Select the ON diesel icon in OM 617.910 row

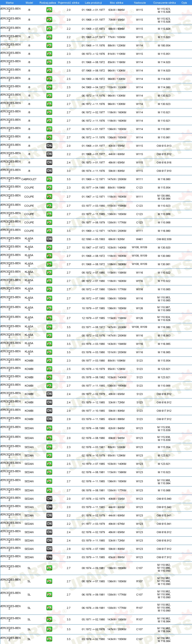[49, 171]
